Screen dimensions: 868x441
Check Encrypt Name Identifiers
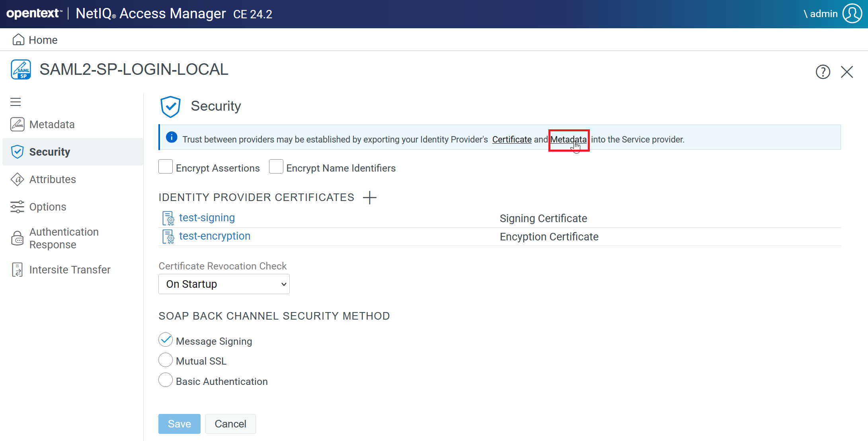(x=276, y=166)
